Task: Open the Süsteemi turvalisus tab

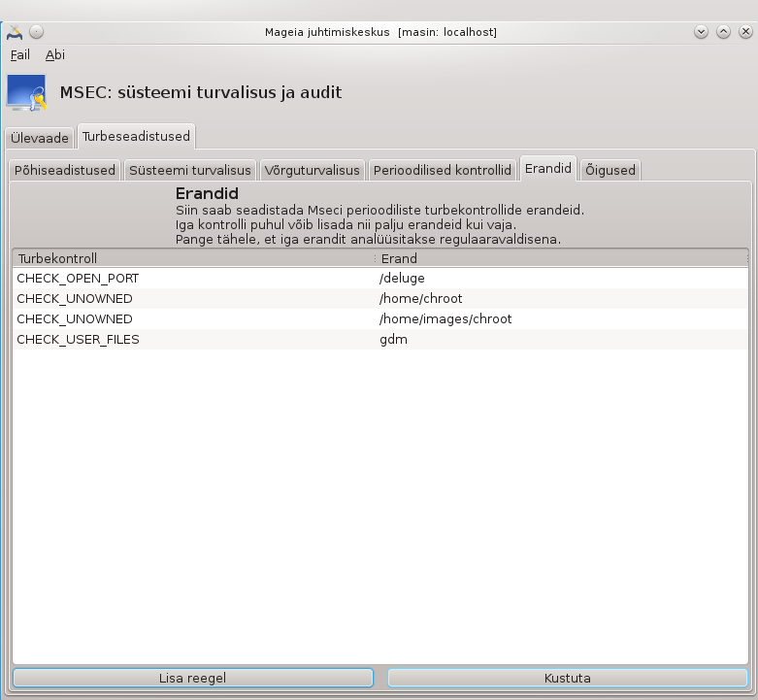Action: pos(190,170)
